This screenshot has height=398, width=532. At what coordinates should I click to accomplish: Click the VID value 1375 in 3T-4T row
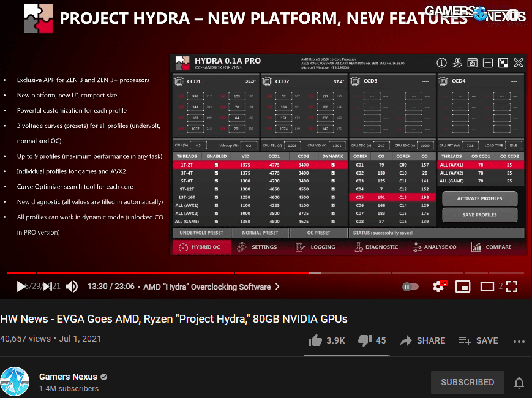pos(245,173)
